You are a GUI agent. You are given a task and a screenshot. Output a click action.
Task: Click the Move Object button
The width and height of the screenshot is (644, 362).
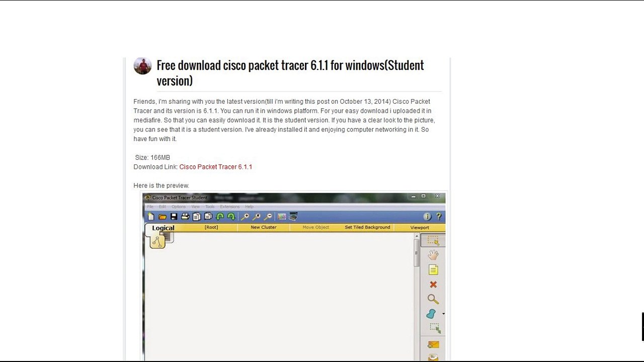click(316, 227)
